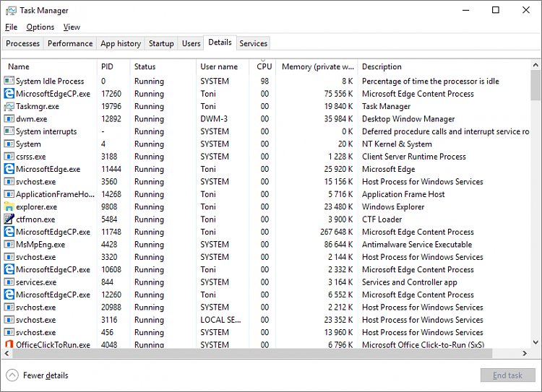The width and height of the screenshot is (542, 392).
Task: Click NT Kernel & System description
Action: click(397, 144)
